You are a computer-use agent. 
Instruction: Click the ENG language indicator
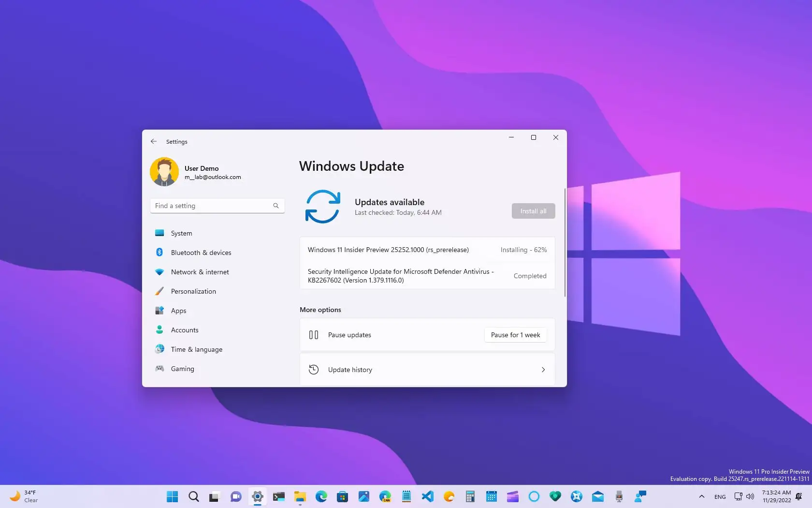pos(720,496)
